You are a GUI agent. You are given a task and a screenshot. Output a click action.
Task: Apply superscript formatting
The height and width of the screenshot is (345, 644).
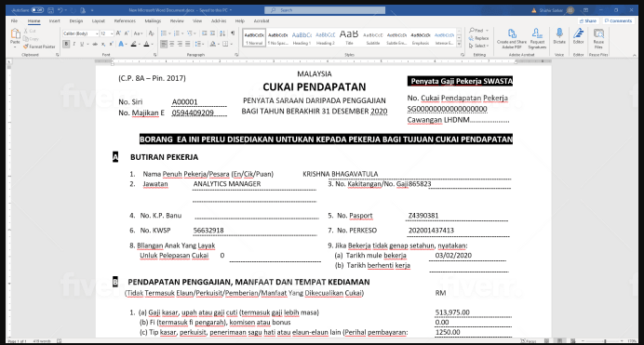[x=111, y=44]
